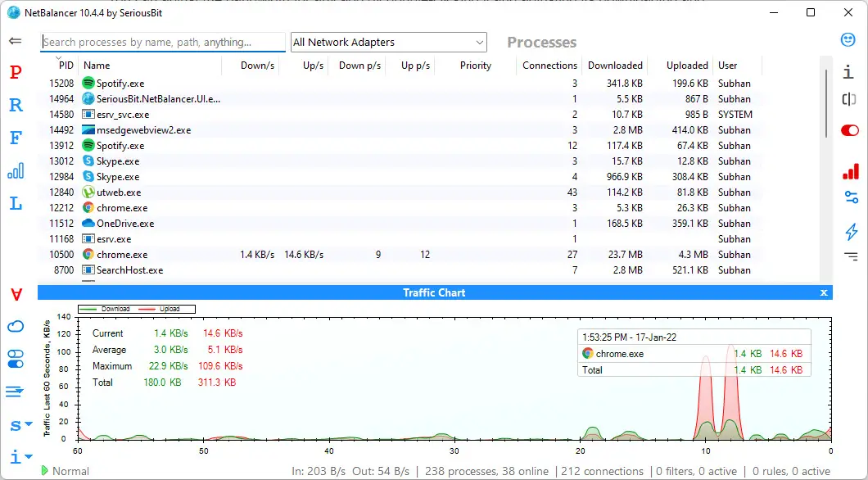Select the esrv.exe process with PID 11168
The height and width of the screenshot is (480, 868).
click(x=400, y=239)
